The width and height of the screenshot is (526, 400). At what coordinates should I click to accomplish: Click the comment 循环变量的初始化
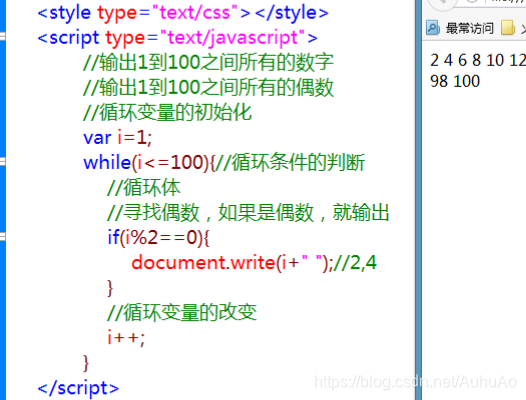[x=167, y=112]
